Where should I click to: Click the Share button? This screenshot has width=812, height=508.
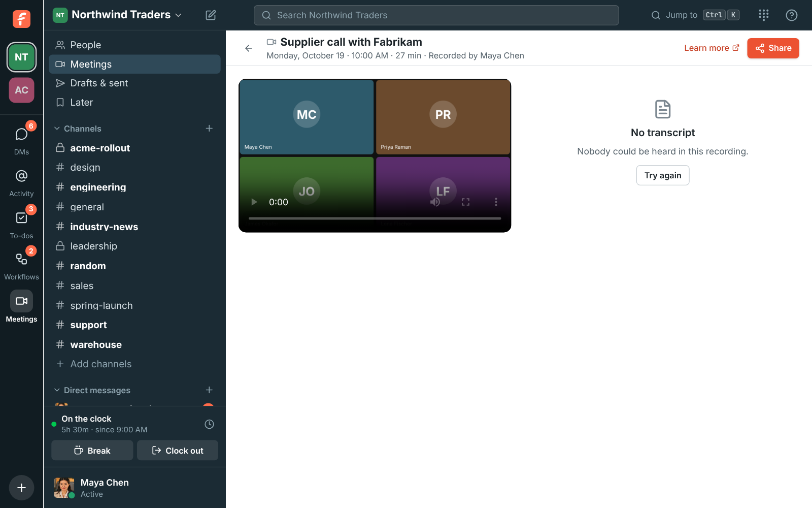pyautogui.click(x=773, y=48)
